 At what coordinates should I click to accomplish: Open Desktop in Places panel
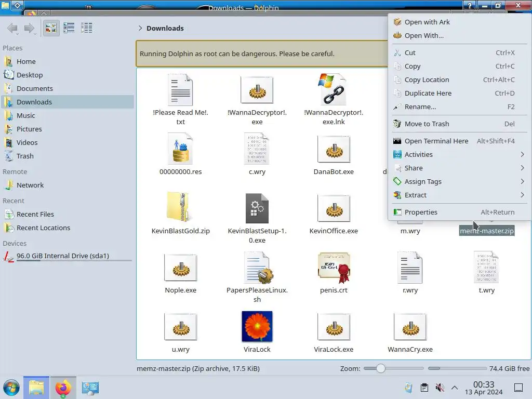coord(67,75)
